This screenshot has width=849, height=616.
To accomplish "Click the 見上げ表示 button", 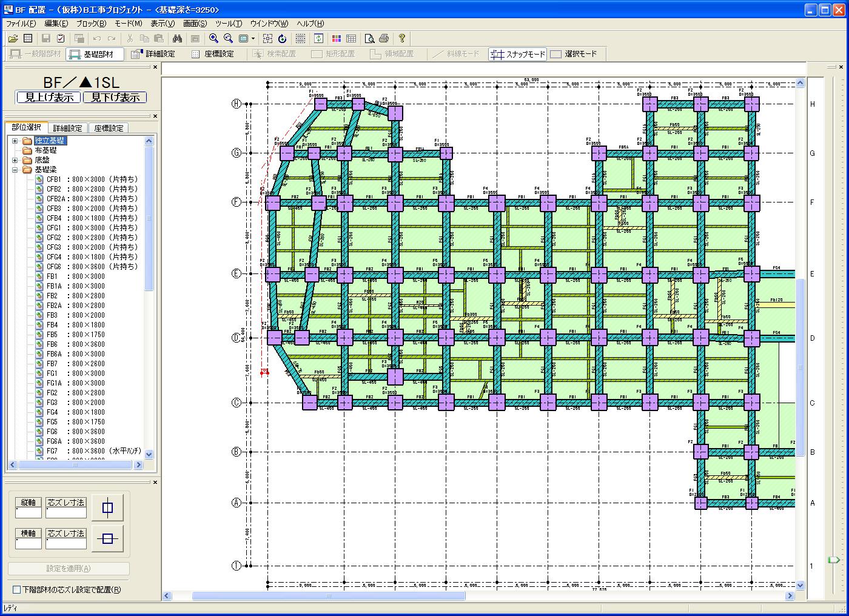I will pyautogui.click(x=49, y=97).
